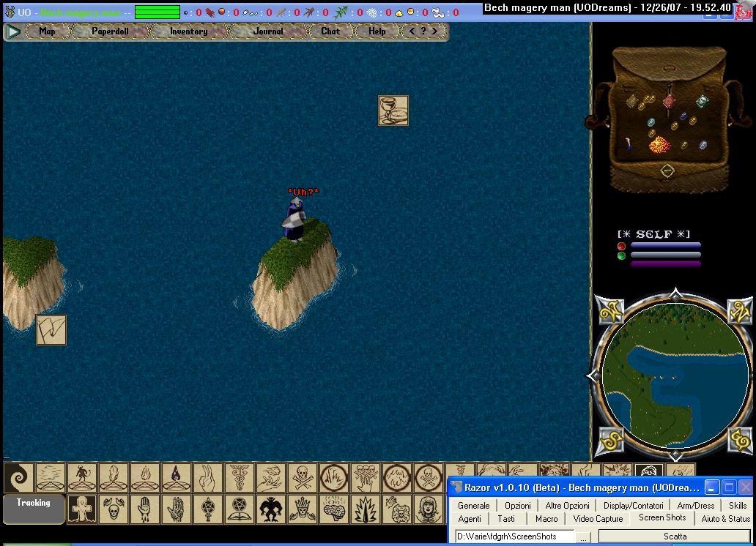Click the robed character on the island
756x546 pixels.
point(294,220)
